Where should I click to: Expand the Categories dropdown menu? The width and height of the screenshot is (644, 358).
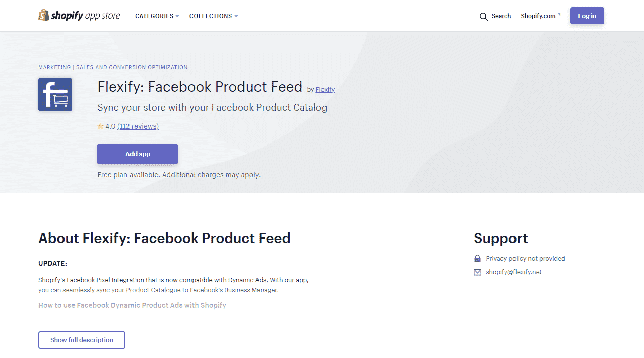tap(157, 16)
